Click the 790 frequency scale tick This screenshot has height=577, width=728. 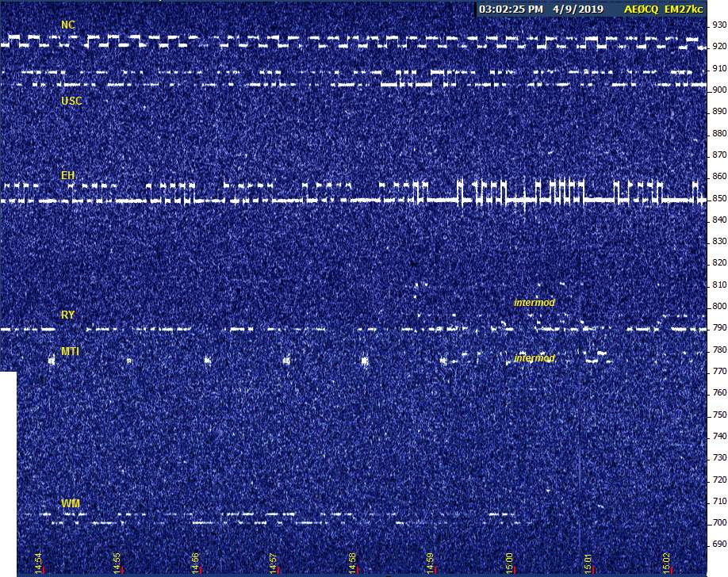[717, 327]
